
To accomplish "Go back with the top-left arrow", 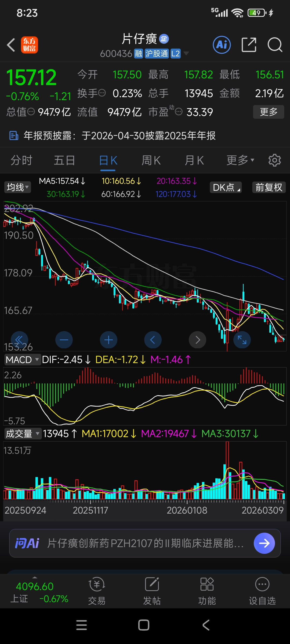I will (11, 45).
